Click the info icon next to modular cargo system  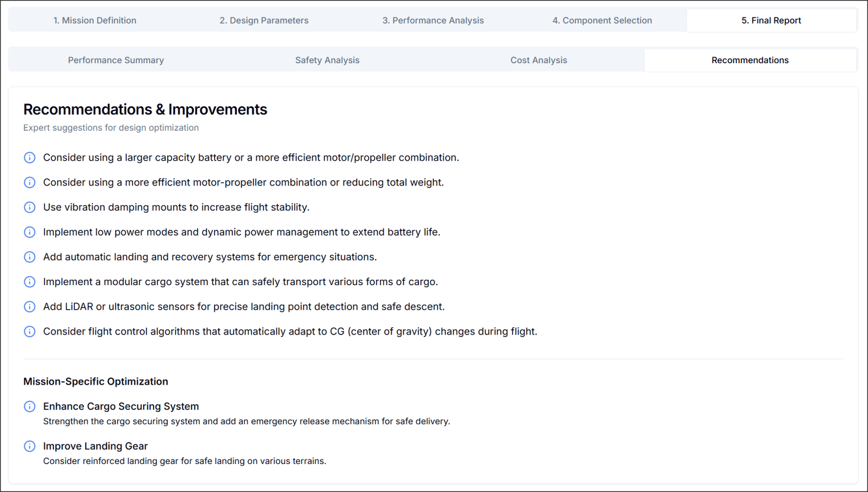[x=29, y=281]
